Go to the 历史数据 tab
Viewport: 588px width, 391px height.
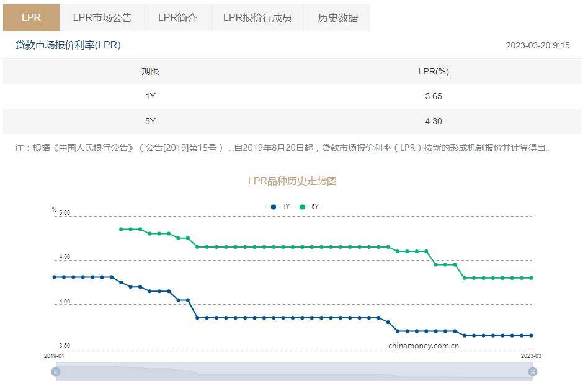coord(337,17)
